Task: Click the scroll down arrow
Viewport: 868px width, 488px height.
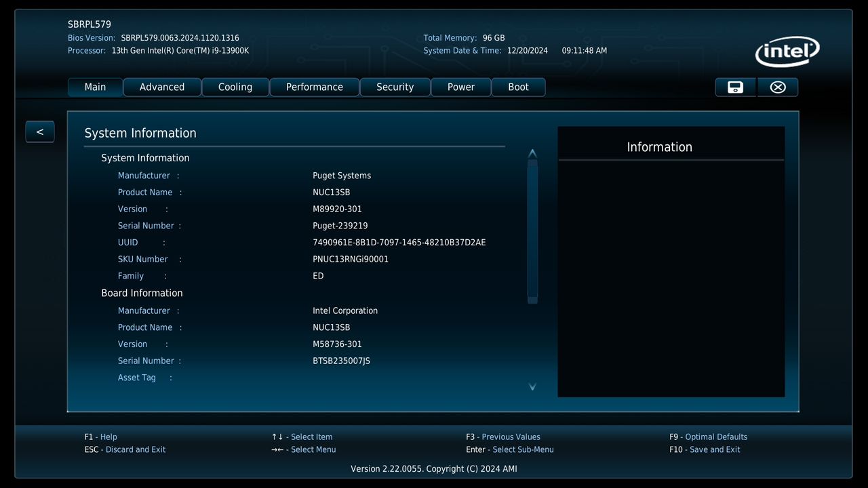Action: [x=532, y=386]
